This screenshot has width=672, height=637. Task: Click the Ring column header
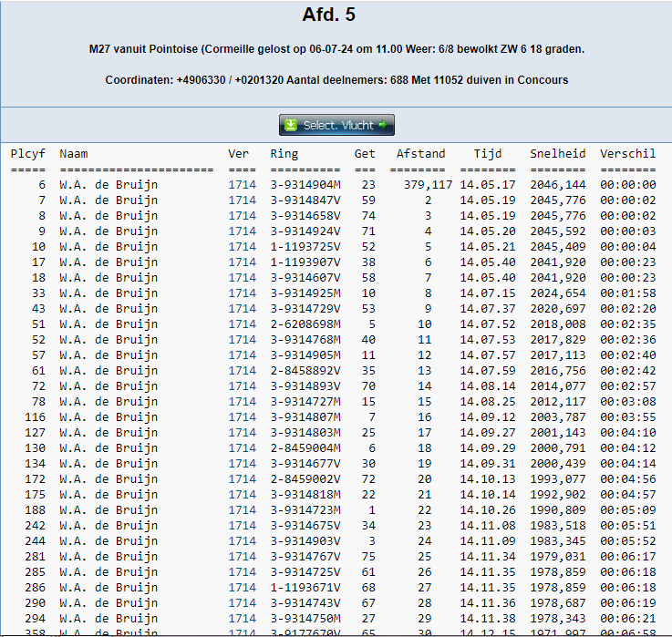point(284,154)
